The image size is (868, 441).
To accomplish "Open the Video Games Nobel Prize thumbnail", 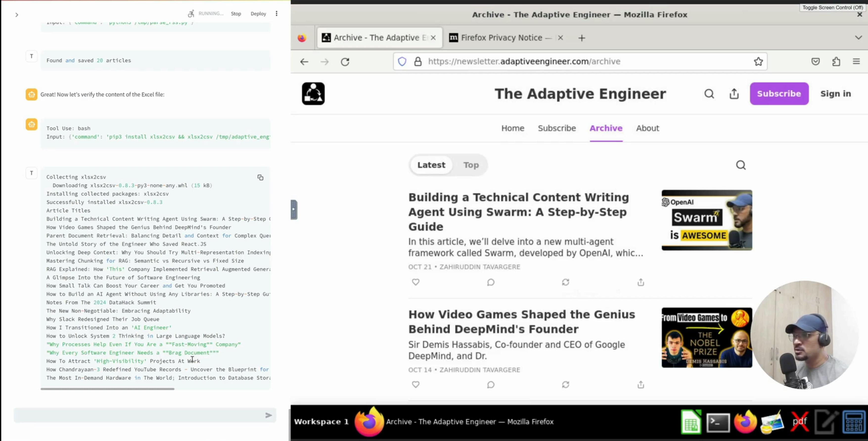I will click(707, 338).
